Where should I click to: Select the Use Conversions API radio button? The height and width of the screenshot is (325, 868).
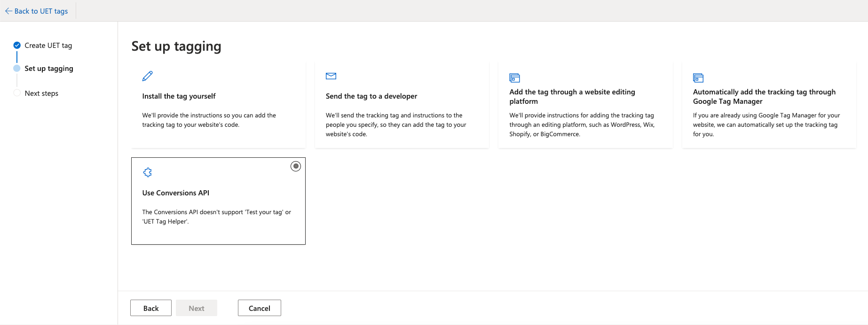point(296,166)
